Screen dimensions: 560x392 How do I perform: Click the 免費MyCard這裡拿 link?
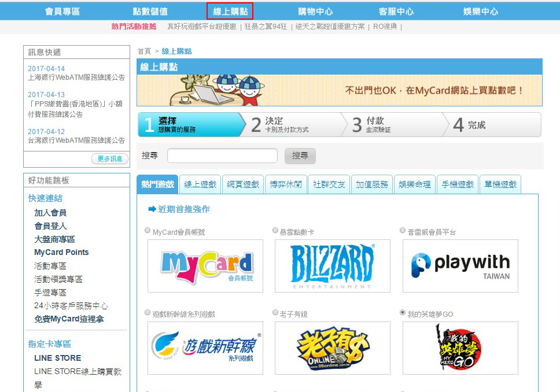69,319
